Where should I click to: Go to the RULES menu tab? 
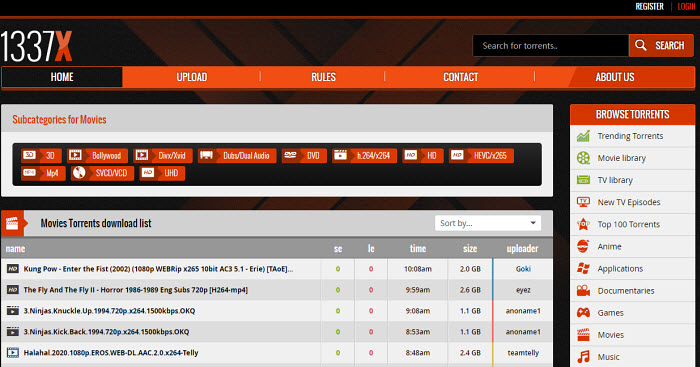tap(323, 77)
